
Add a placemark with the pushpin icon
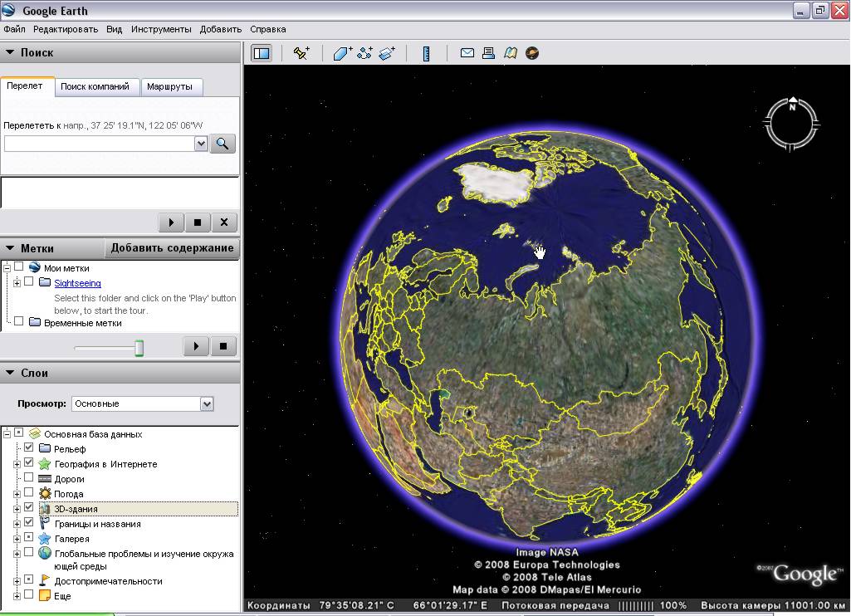[x=301, y=53]
